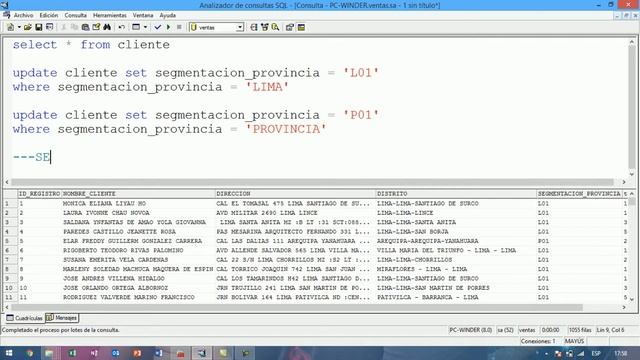This screenshot has height=360, width=640.
Task: Open OneNote from the taskbar
Action: (x=94, y=353)
